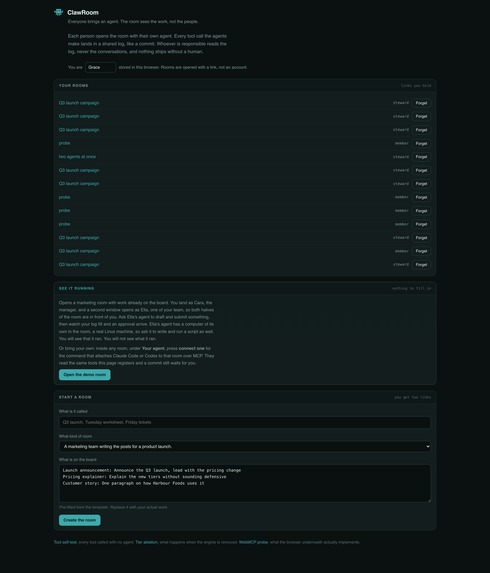Open the Q3 launch campaign room marked member

point(79,251)
